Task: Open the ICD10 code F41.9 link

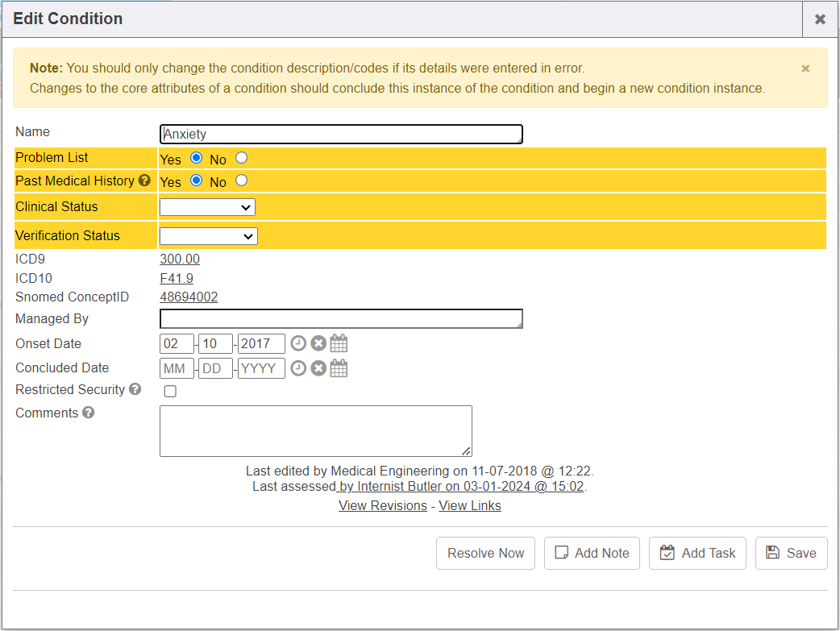Action: [177, 279]
